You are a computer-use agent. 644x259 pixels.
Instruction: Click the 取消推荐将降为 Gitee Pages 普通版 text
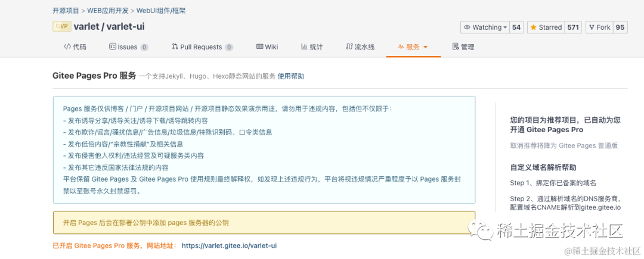tap(564, 145)
